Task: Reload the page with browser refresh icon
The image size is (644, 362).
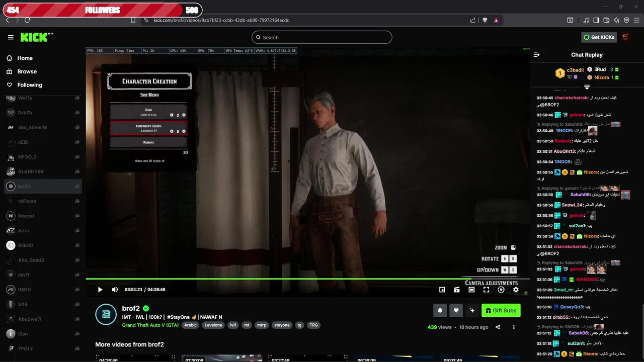Action: [x=27, y=20]
